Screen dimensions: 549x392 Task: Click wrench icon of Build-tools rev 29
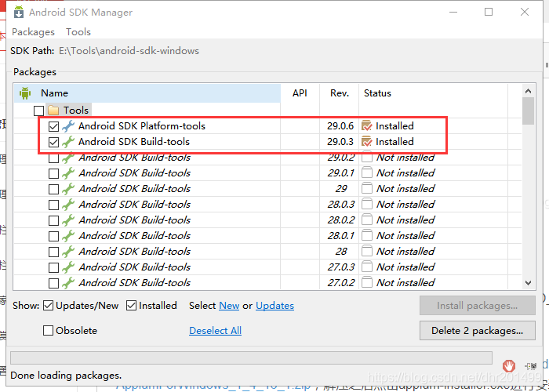(68, 189)
